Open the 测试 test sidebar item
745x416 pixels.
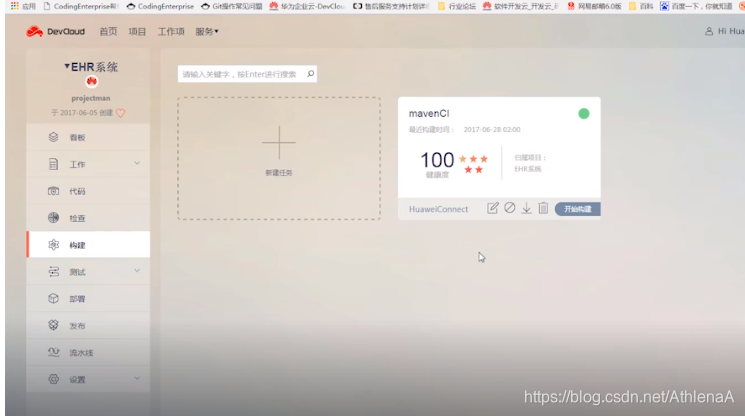pos(88,272)
